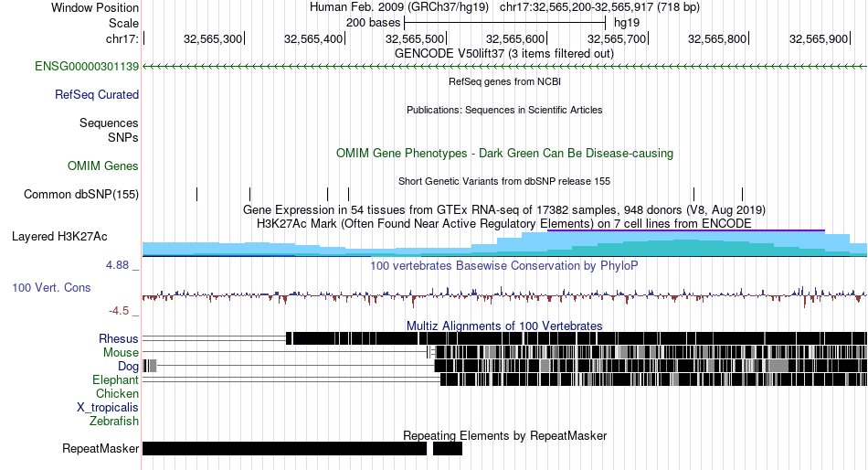Click the Scale track label

pyautogui.click(x=123, y=23)
